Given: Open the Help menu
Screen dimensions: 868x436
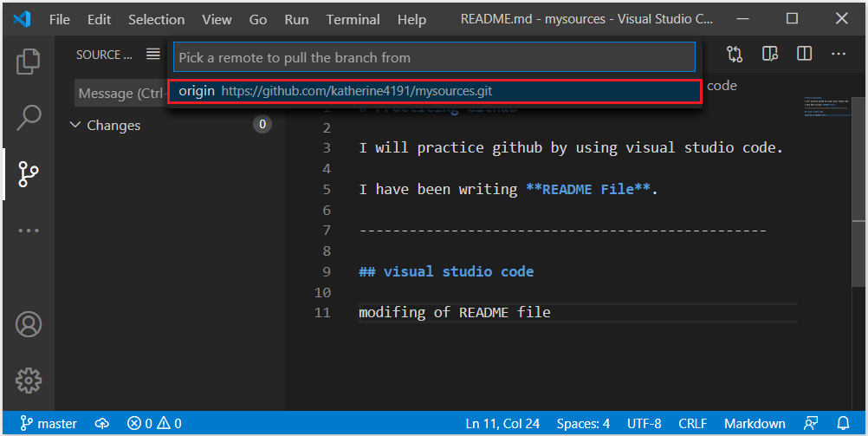Looking at the screenshot, I should pyautogui.click(x=411, y=19).
